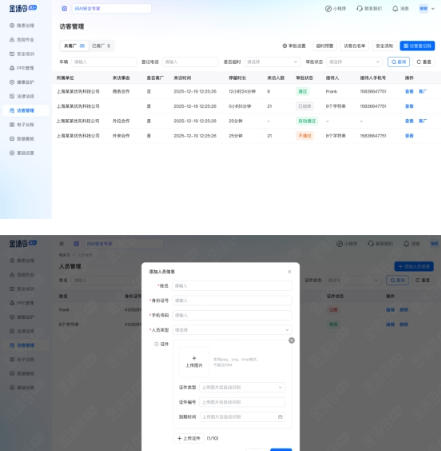Open the user avatar dropdown in the upper header
Screen dimensions: 441x451
pyautogui.click(x=427, y=9)
